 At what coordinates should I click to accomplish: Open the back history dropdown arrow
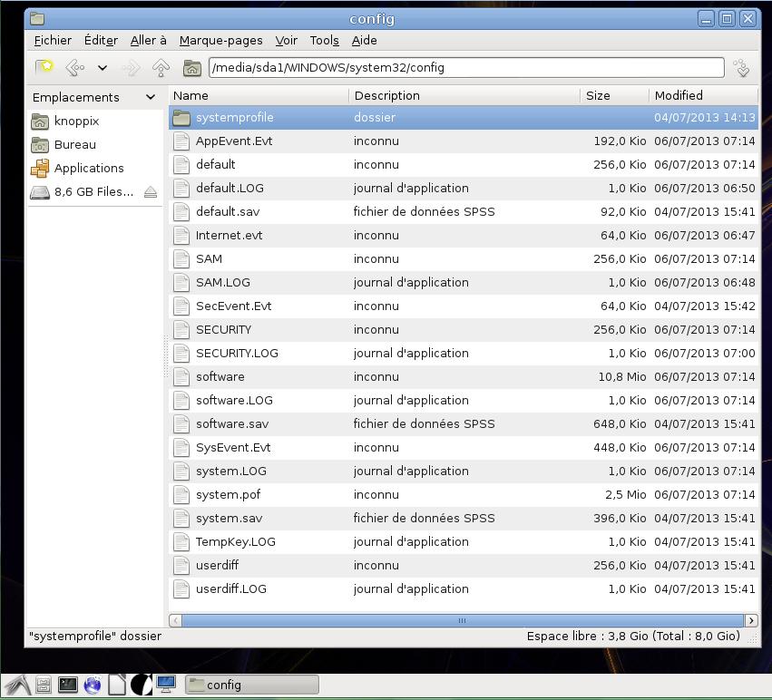point(103,67)
